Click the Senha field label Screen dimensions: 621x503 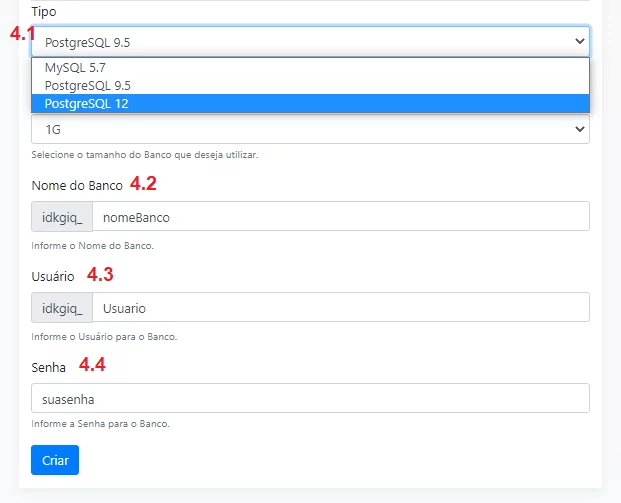(48, 367)
